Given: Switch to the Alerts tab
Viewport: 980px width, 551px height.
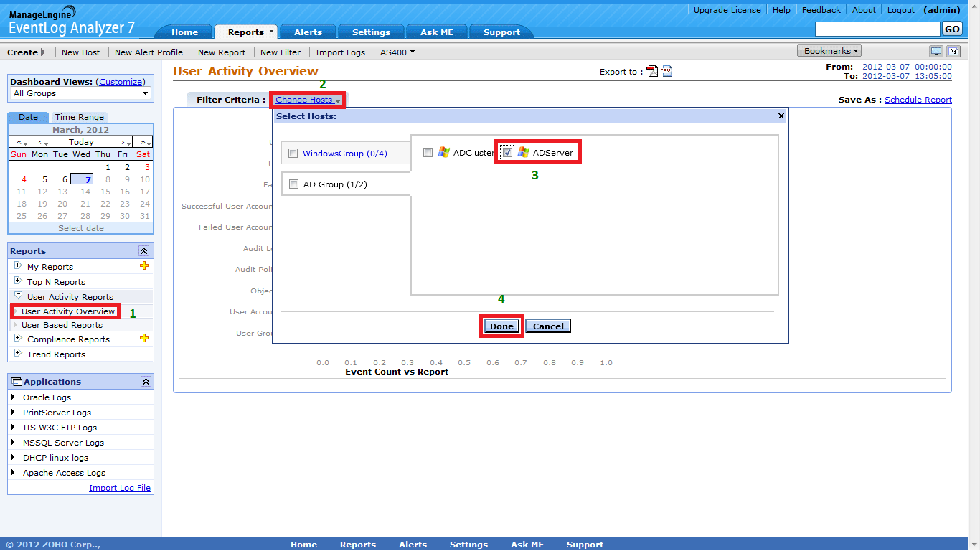Looking at the screenshot, I should (x=308, y=32).
